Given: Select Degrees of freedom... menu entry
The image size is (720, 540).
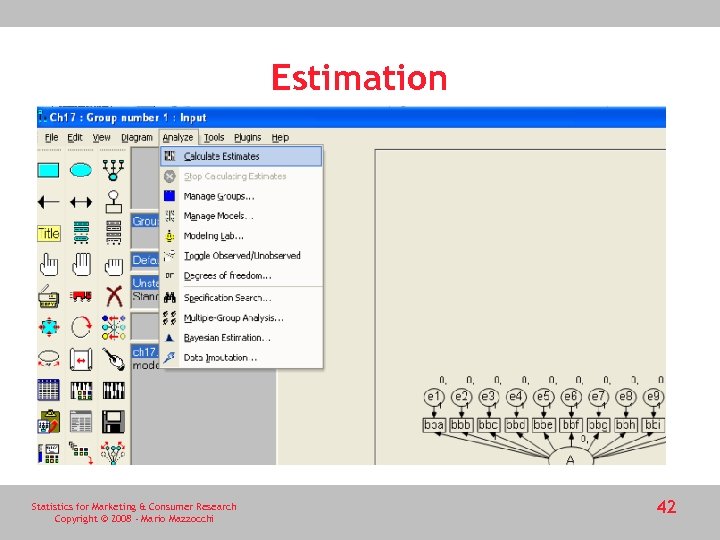Looking at the screenshot, I should (241, 276).
